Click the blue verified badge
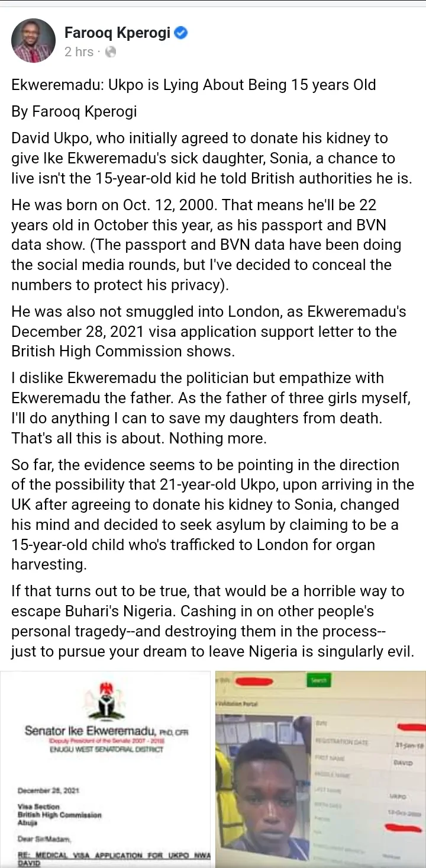Image resolution: width=426 pixels, height=868 pixels. point(181,33)
